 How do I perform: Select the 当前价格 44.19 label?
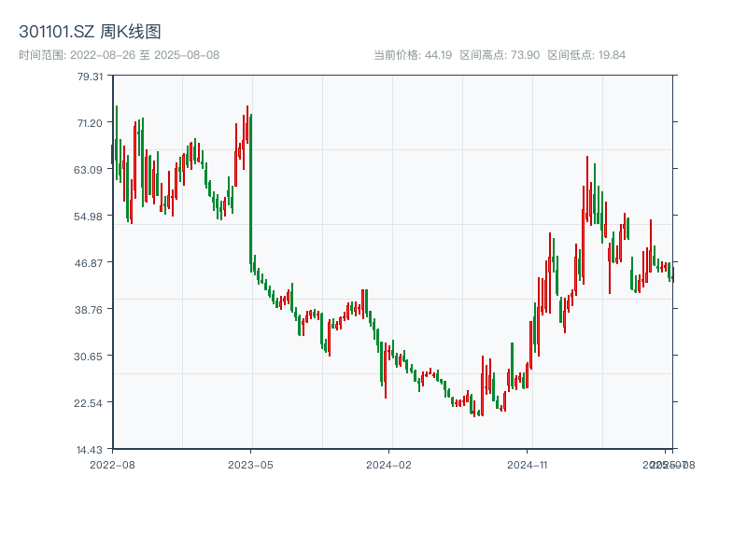tap(412, 53)
